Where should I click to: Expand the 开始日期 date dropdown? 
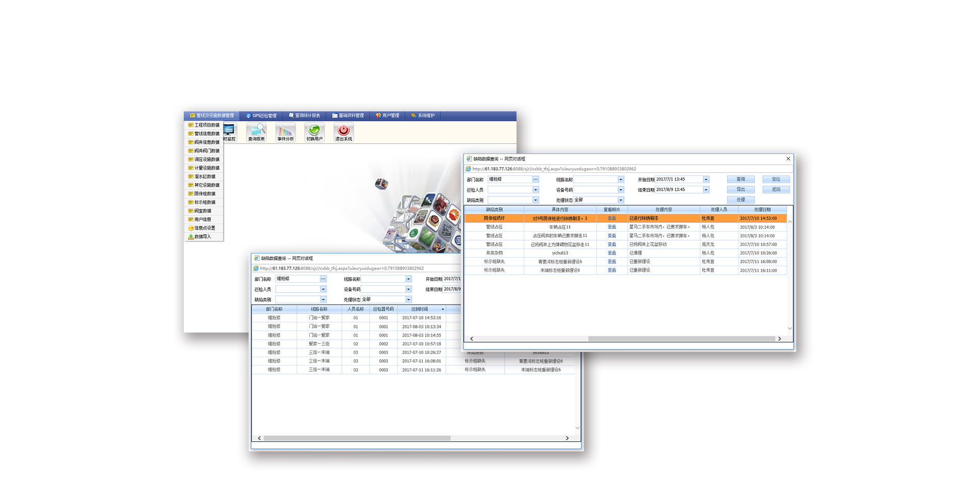click(706, 180)
